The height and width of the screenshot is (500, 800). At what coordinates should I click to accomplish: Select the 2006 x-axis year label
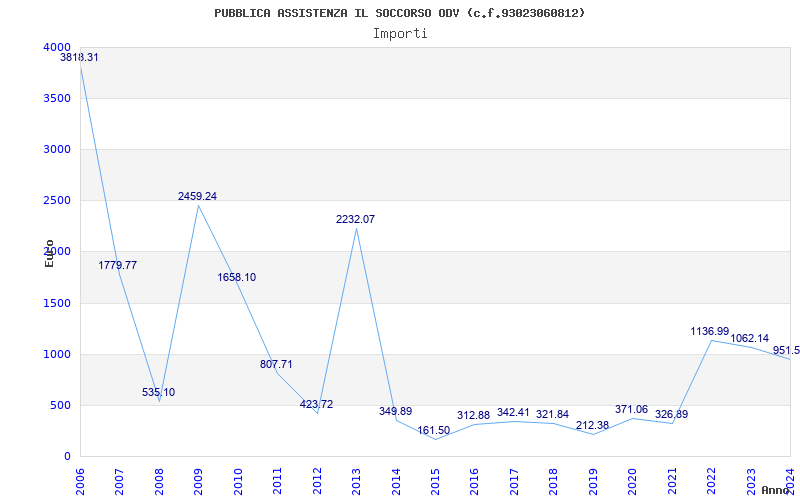click(81, 481)
